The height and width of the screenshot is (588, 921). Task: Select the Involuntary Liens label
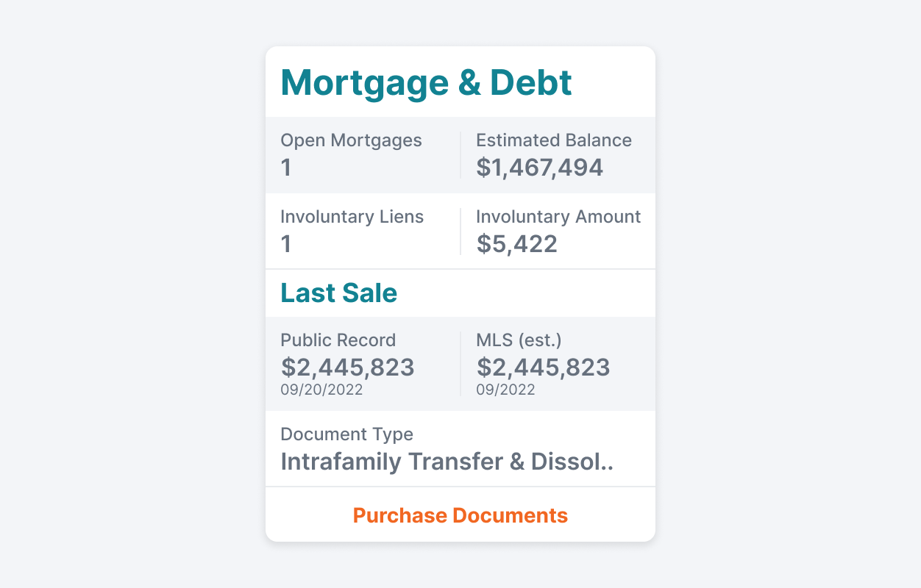(x=352, y=217)
